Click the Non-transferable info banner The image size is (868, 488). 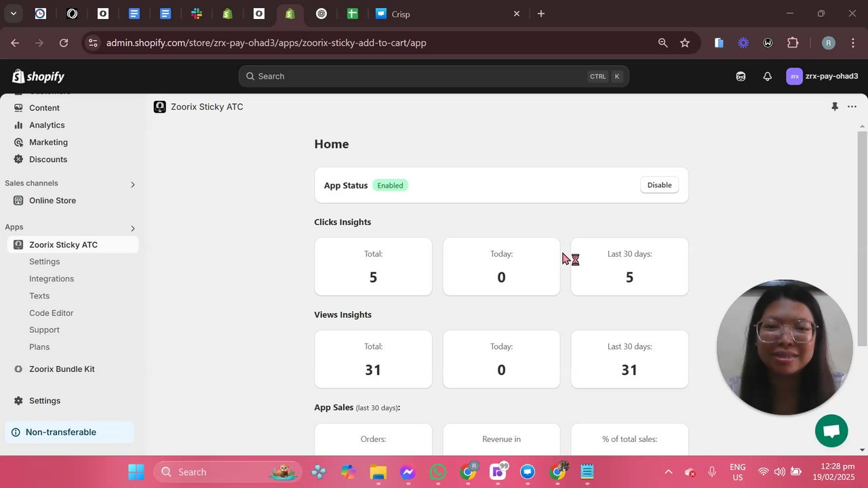point(71,432)
